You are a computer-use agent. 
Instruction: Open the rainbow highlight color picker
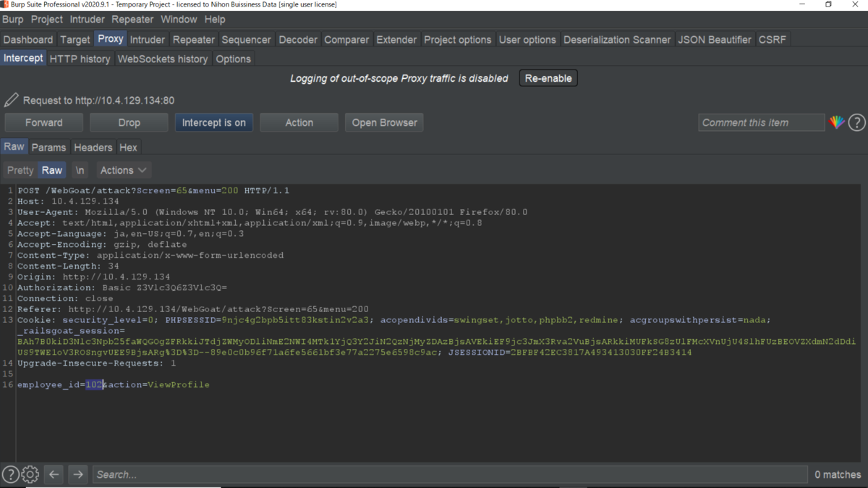click(837, 122)
